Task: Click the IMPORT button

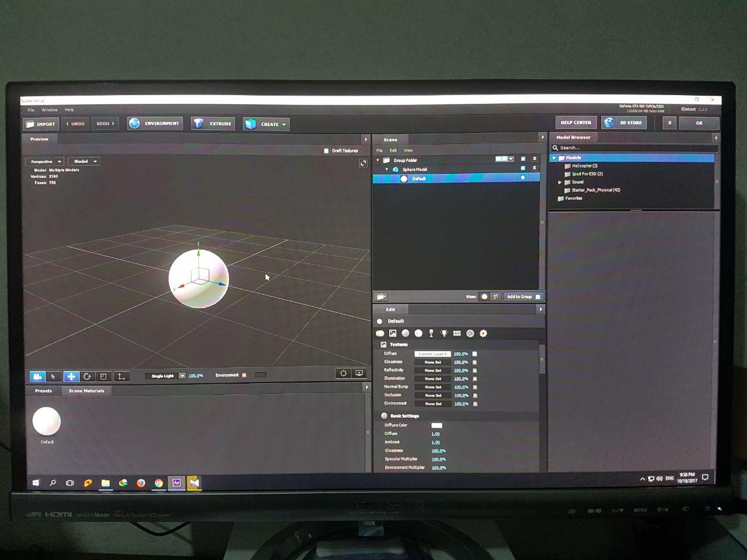Action: (x=41, y=124)
